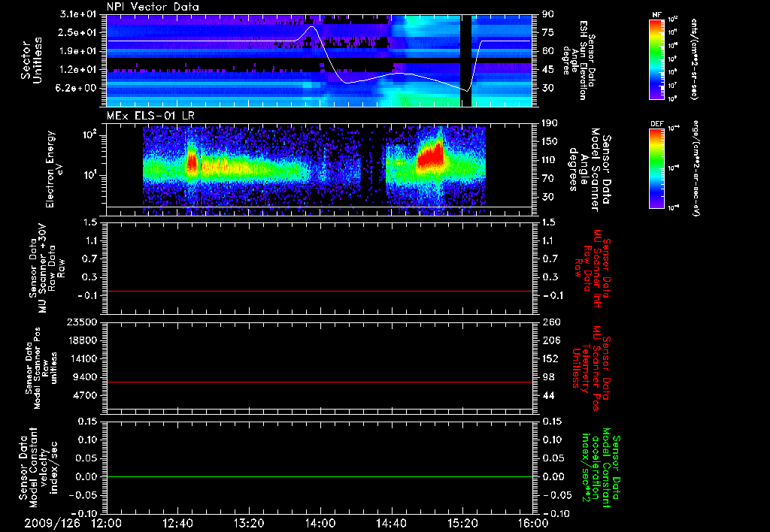Click the 16:00 time tick label
Image resolution: width=770 pixels, height=532 pixels.
point(534,523)
